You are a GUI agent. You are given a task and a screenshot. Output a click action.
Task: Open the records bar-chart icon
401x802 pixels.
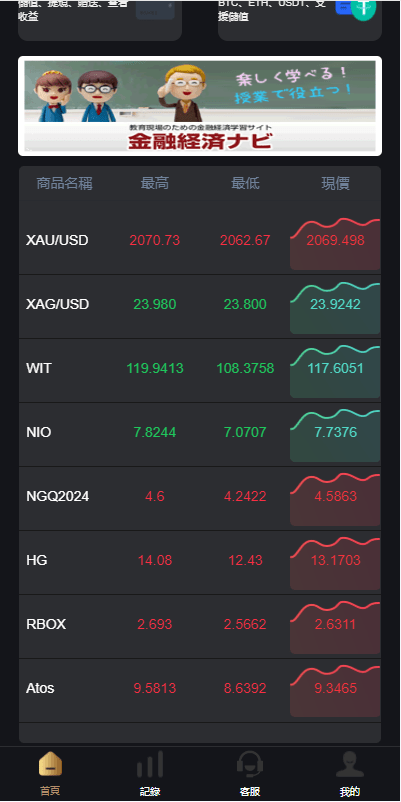[x=150, y=764]
